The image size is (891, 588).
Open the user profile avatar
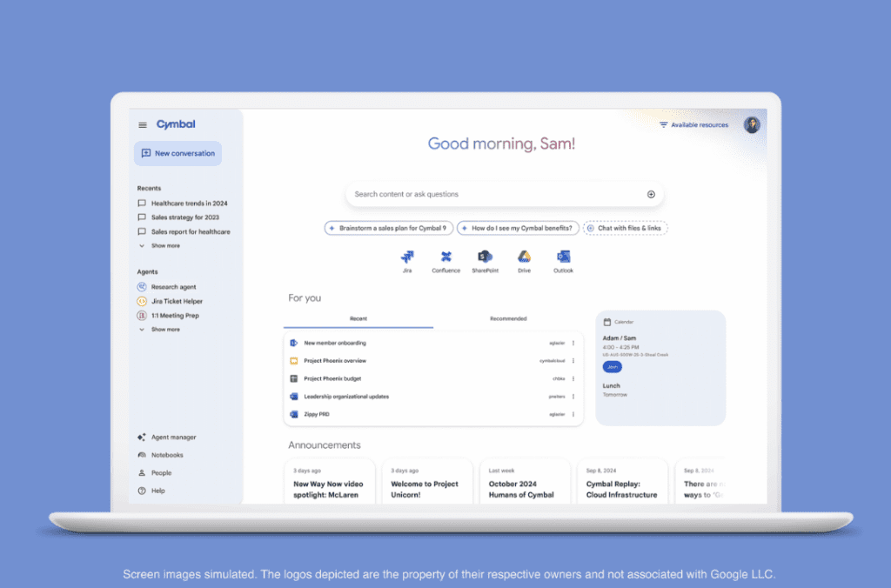tap(752, 124)
